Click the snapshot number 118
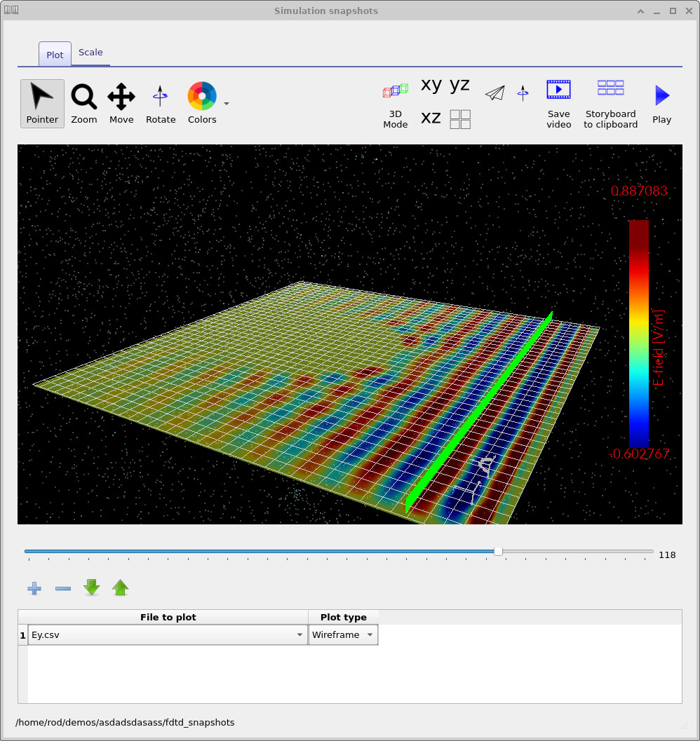The image size is (700, 741). pos(667,555)
